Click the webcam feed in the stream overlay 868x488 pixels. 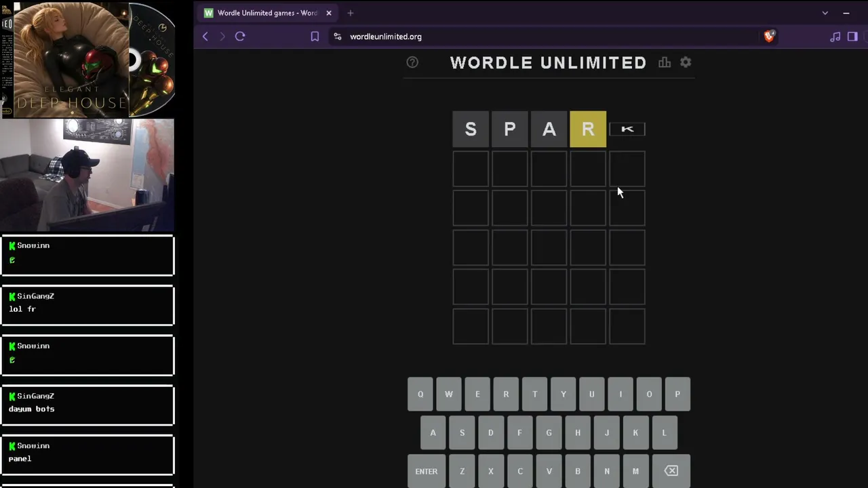click(x=87, y=176)
